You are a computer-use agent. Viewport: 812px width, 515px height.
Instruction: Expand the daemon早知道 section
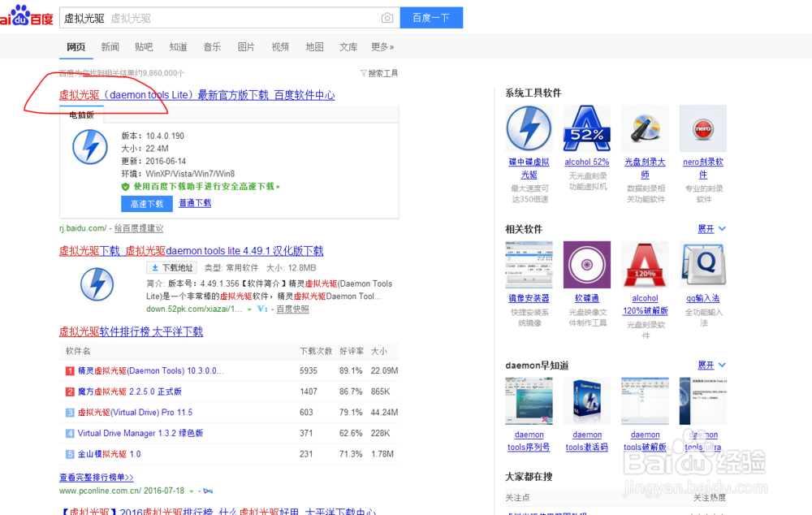[x=711, y=365]
